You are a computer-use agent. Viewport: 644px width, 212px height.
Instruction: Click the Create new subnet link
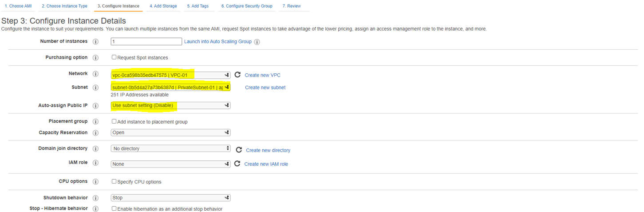click(265, 88)
